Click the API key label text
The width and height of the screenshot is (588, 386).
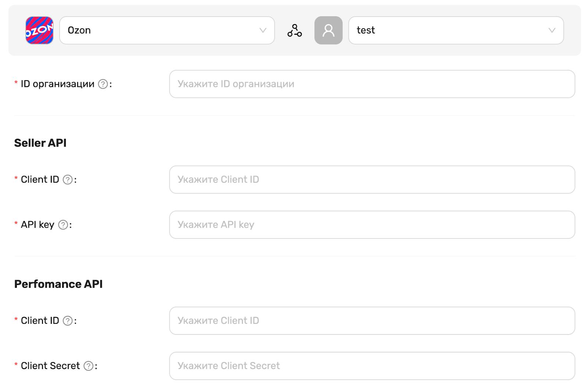coord(37,225)
